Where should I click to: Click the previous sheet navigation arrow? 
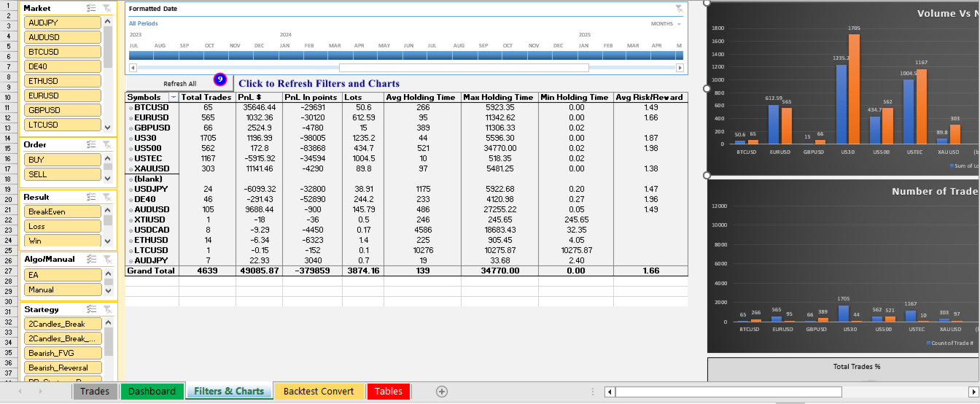pyautogui.click(x=20, y=392)
